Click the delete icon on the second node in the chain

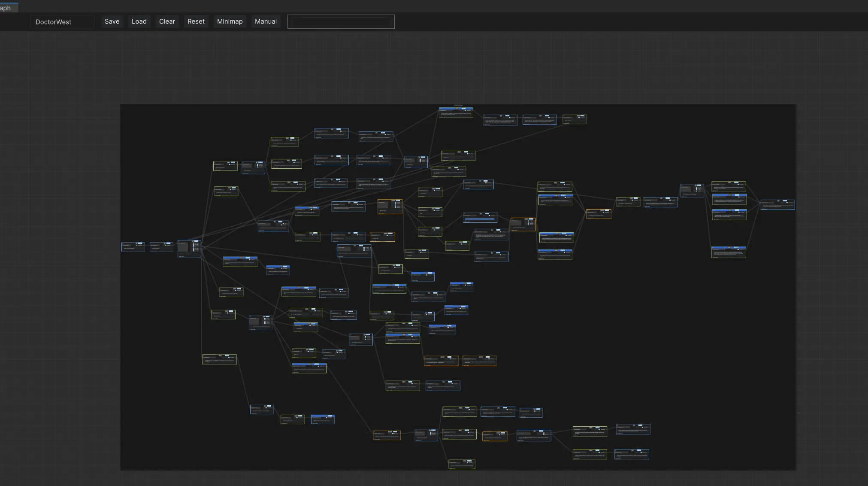point(165,245)
